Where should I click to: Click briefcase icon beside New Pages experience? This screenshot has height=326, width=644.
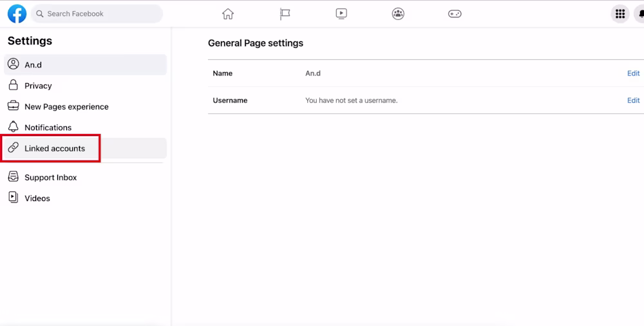13,106
